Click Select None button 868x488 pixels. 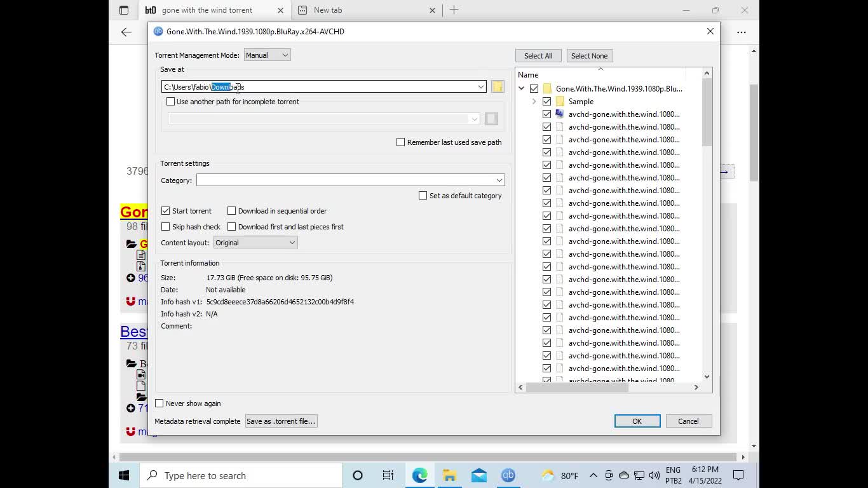click(589, 56)
